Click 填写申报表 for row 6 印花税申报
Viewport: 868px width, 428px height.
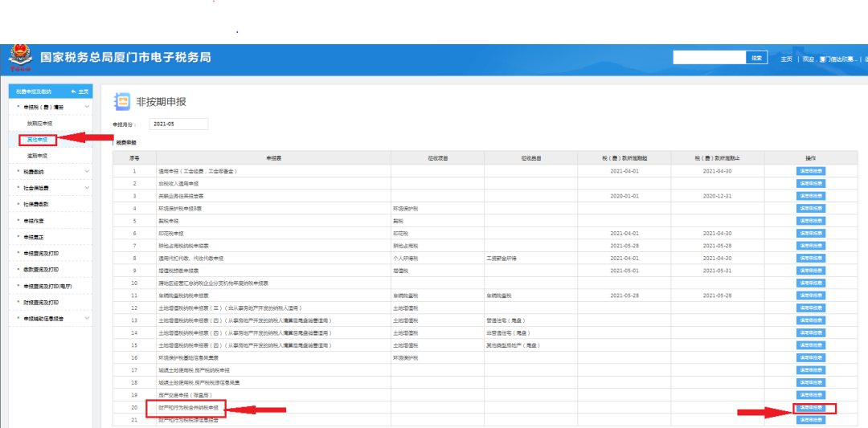click(810, 233)
